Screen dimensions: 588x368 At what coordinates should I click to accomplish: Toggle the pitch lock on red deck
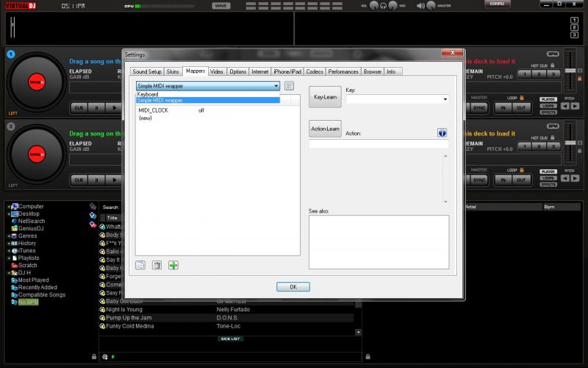[x=580, y=79]
